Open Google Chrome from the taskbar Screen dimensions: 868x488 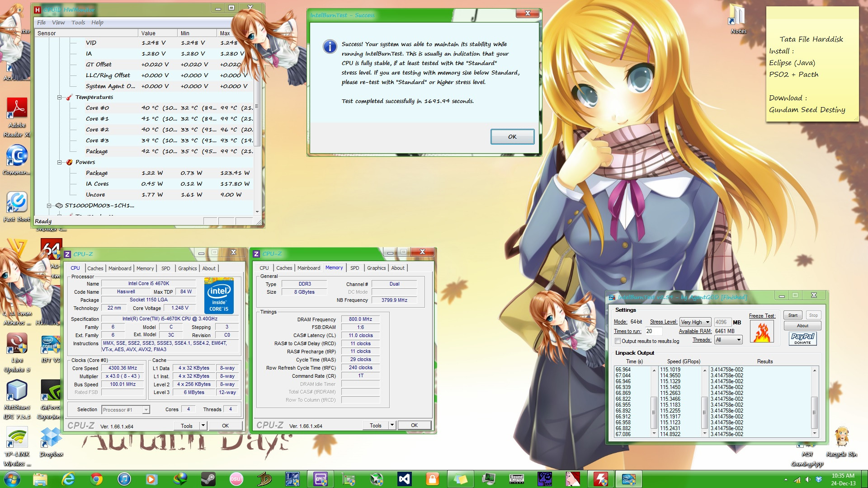(x=96, y=479)
